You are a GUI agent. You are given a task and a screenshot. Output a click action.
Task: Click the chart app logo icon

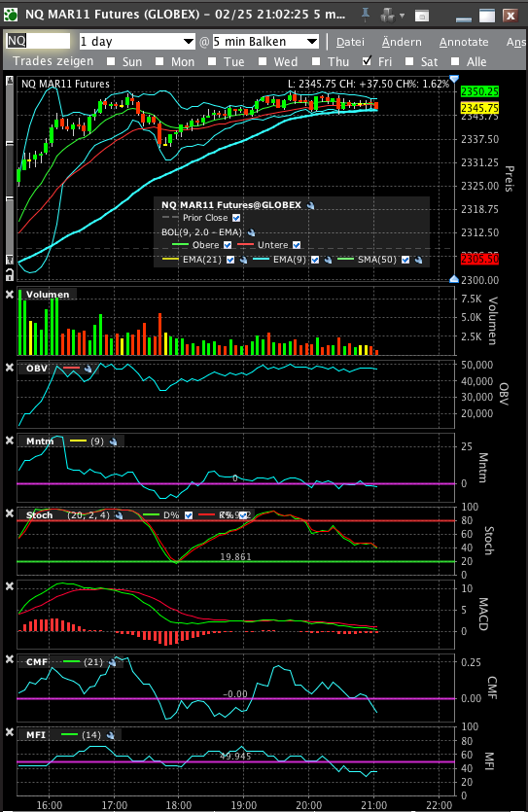[11, 15]
